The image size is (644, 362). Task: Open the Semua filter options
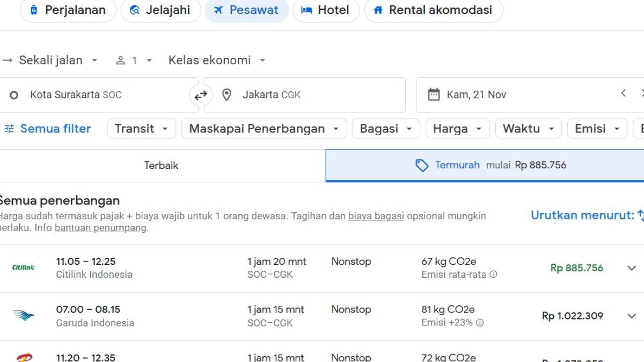(x=48, y=129)
